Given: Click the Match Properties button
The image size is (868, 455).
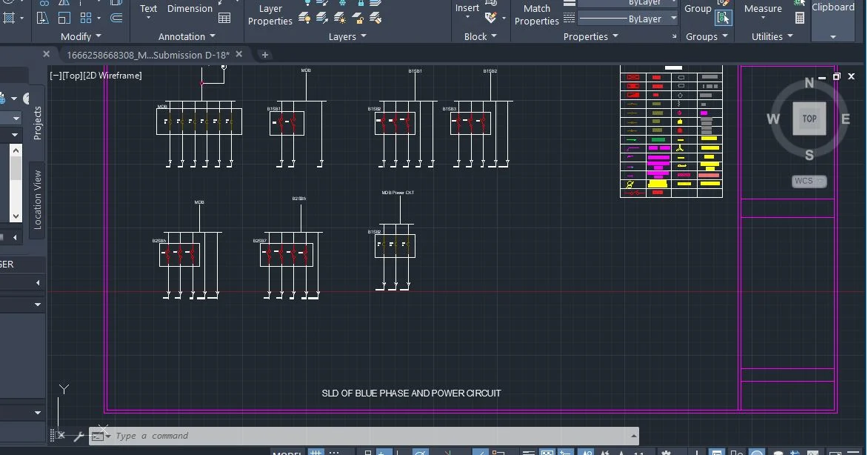Looking at the screenshot, I should 536,15.
